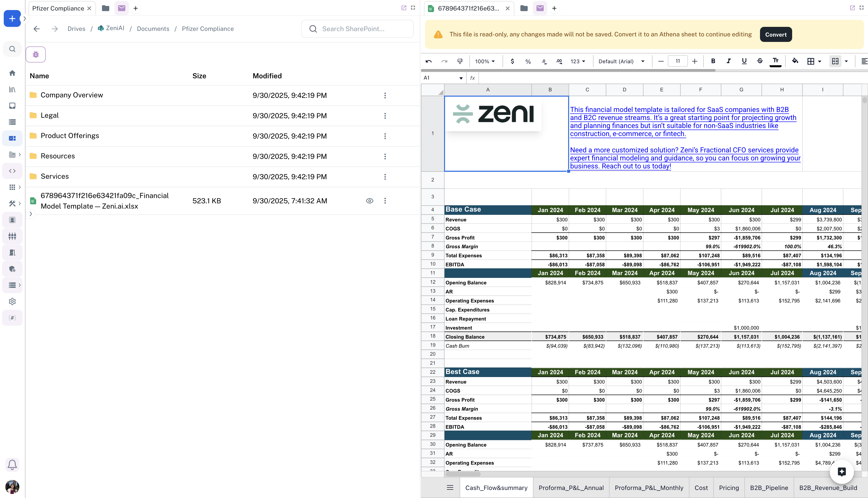Click the Convert button
Image resolution: width=868 pixels, height=498 pixels.
776,35
